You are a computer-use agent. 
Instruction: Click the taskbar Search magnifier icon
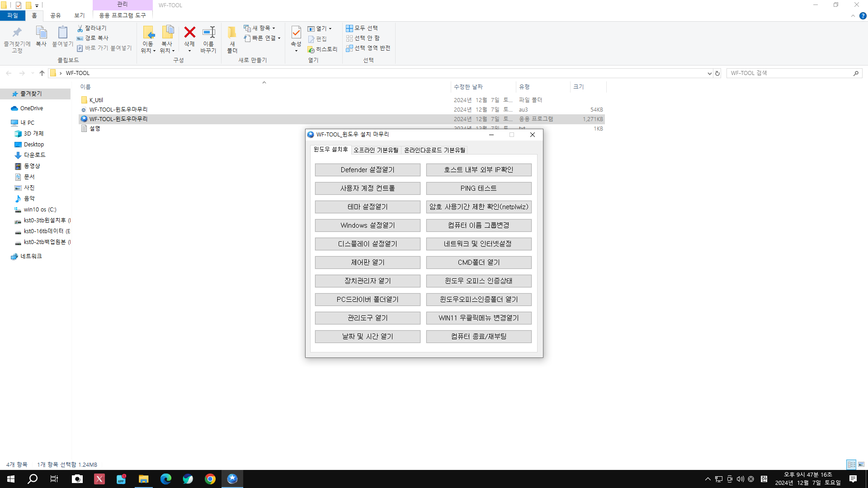[33, 479]
